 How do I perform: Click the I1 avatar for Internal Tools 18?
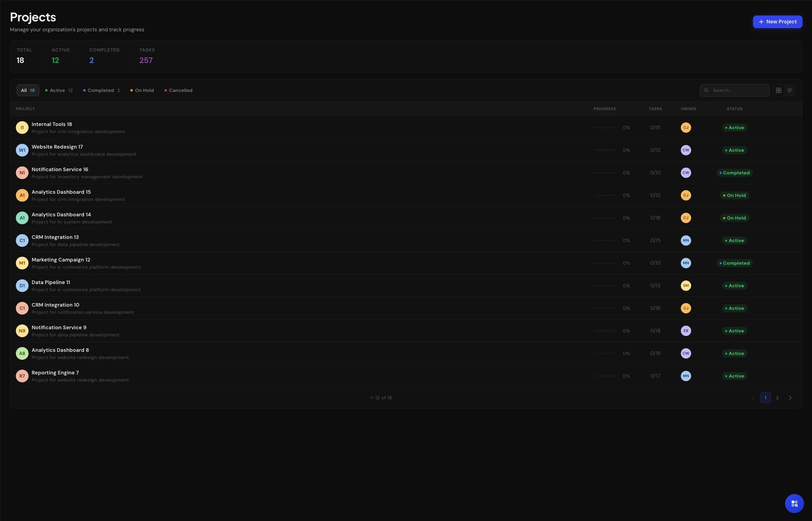22,128
